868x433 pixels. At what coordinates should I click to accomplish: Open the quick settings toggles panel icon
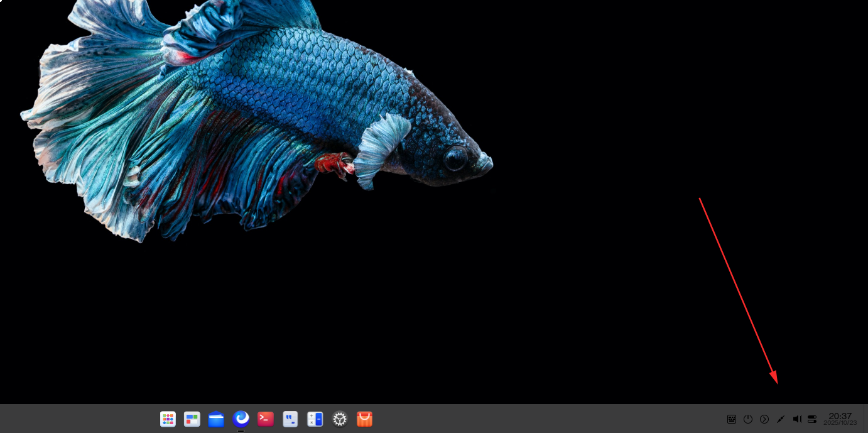coord(812,419)
